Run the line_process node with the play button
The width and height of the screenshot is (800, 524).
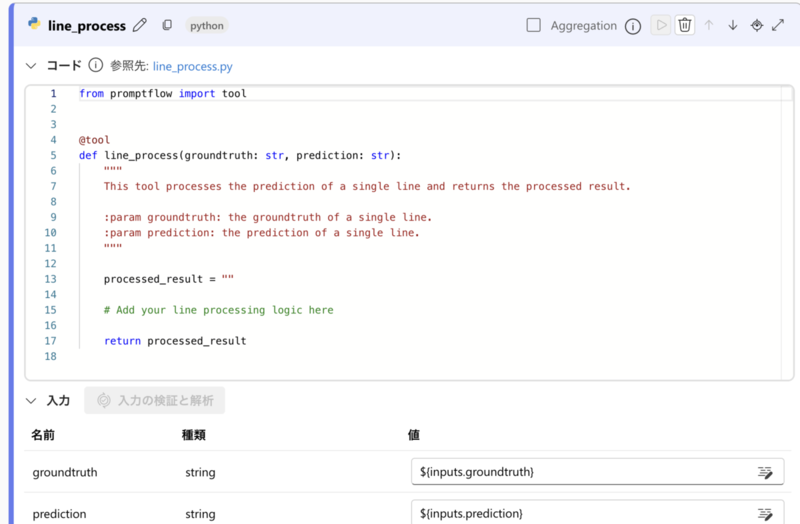(661, 25)
